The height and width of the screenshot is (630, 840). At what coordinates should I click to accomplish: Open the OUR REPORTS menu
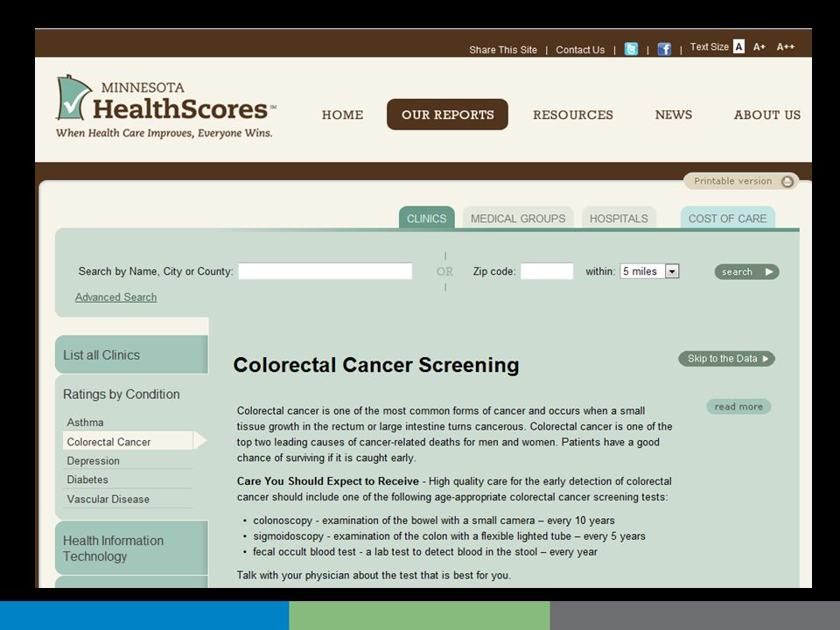click(447, 114)
